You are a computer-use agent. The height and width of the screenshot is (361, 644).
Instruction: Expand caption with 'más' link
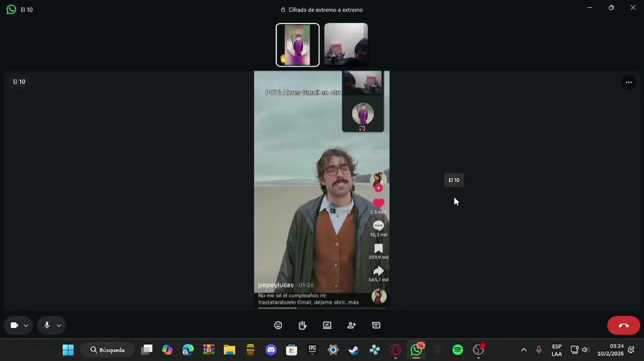353,302
